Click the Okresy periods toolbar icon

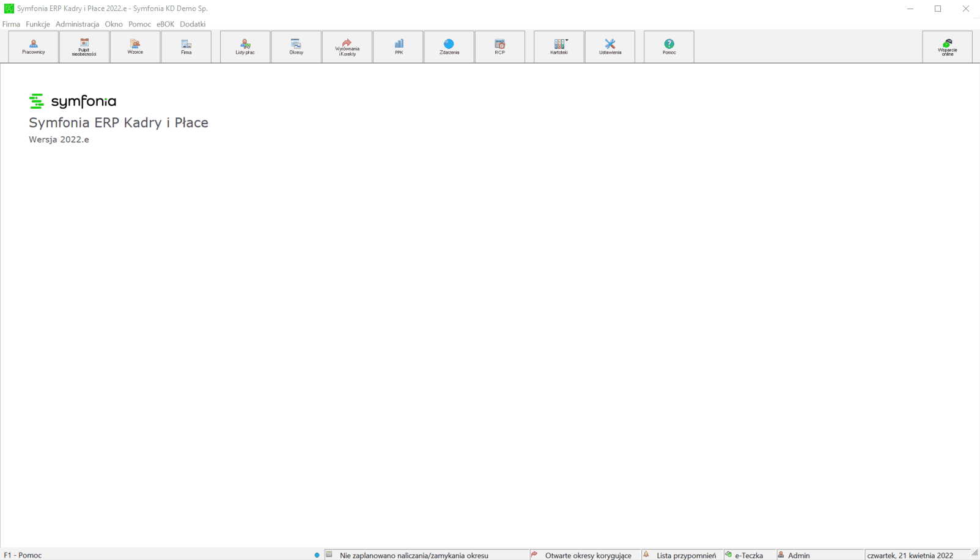click(297, 46)
